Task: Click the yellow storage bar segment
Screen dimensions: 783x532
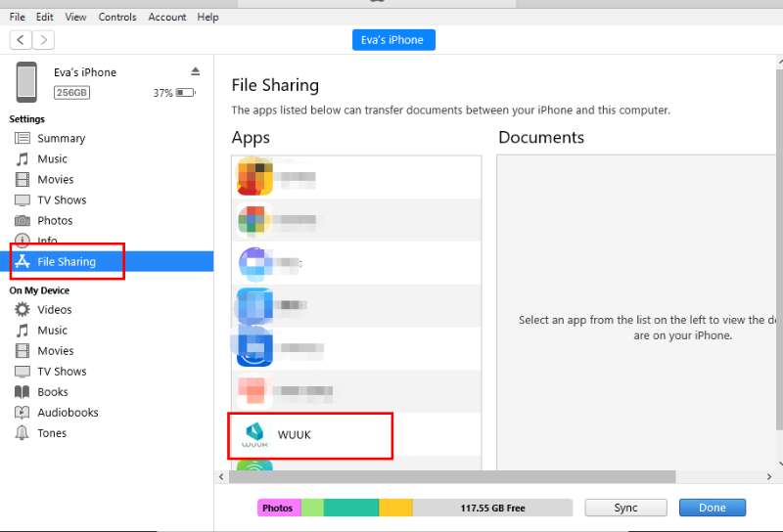Action: click(x=396, y=508)
